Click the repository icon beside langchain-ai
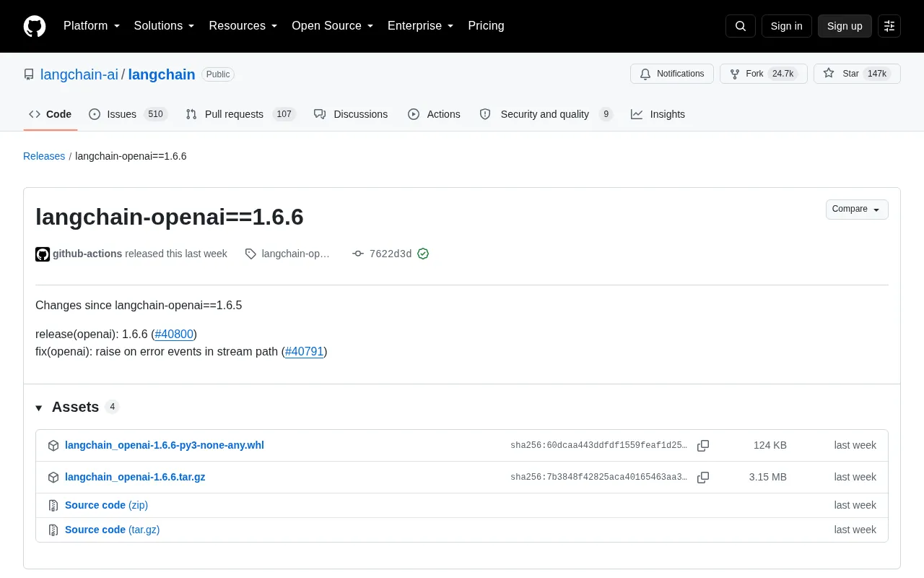Image resolution: width=924 pixels, height=578 pixels. click(29, 74)
